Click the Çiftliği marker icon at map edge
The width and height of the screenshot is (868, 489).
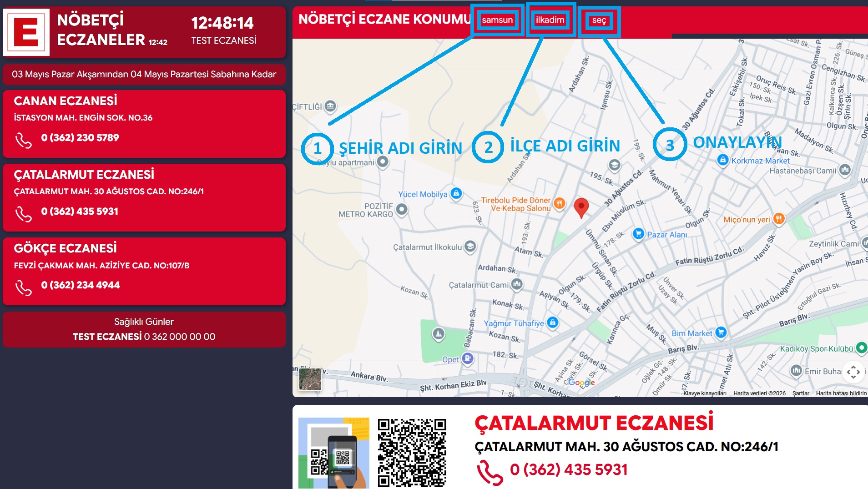point(330,106)
